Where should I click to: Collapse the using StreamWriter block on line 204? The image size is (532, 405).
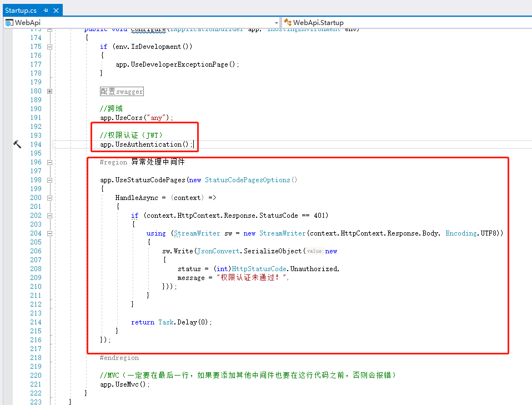pos(49,233)
